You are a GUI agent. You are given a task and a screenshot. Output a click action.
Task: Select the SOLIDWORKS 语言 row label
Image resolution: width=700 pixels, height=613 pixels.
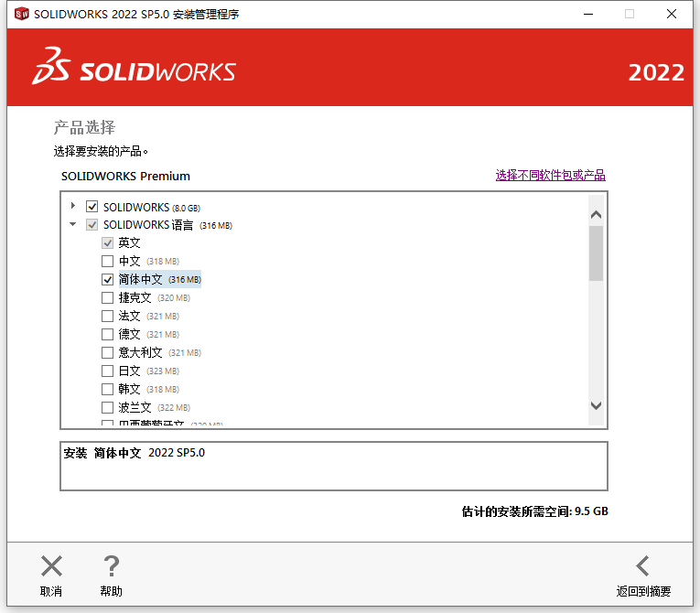[x=167, y=225]
